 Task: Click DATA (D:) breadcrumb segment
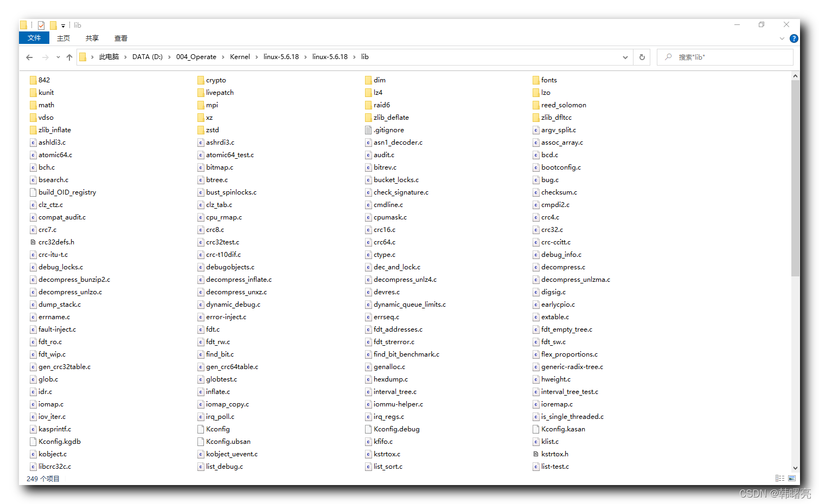pos(148,57)
